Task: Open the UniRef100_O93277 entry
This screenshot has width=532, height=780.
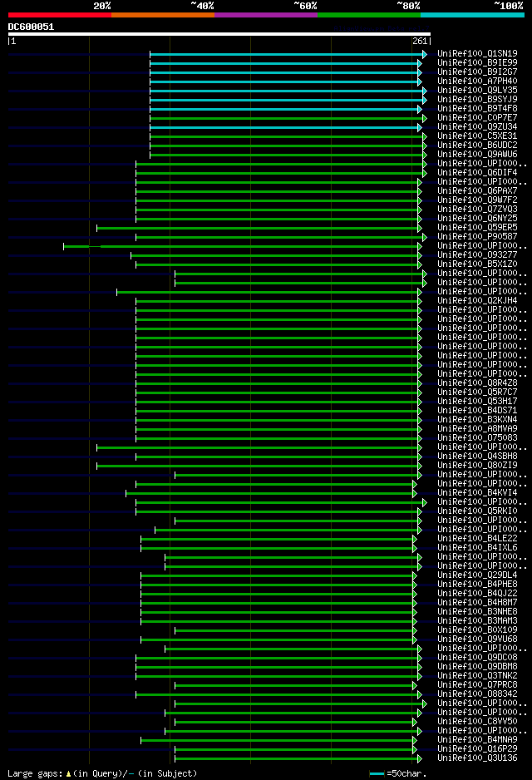Action: [477, 254]
